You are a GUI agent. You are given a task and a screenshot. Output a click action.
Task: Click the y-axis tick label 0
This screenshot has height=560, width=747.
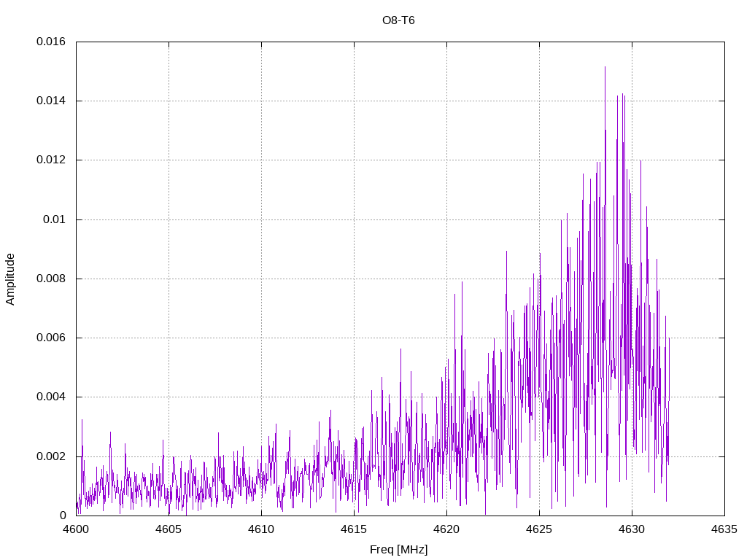63,516
